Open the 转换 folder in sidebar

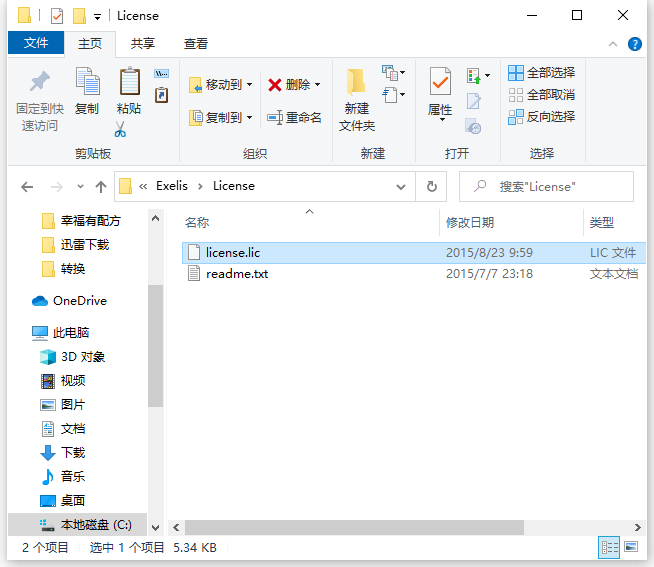(64, 269)
